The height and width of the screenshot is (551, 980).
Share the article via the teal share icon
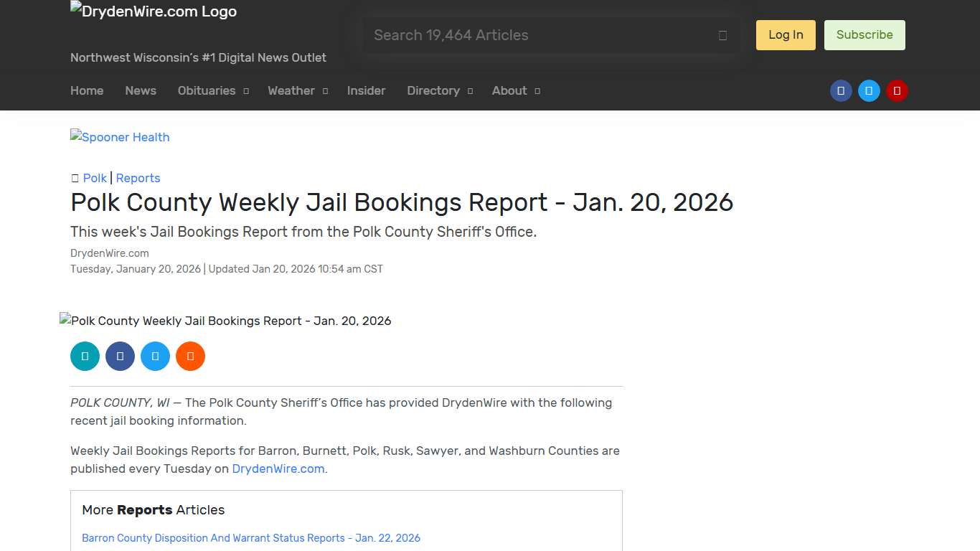[85, 356]
